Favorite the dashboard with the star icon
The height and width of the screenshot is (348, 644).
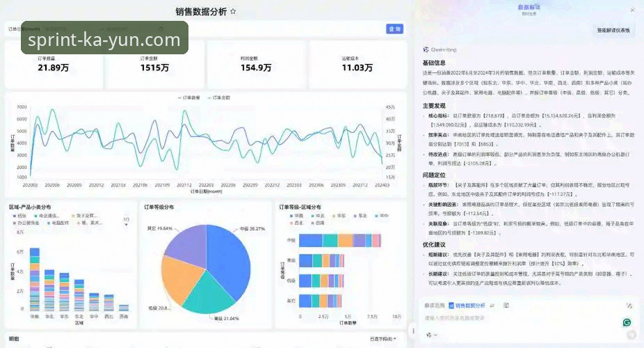tap(233, 12)
